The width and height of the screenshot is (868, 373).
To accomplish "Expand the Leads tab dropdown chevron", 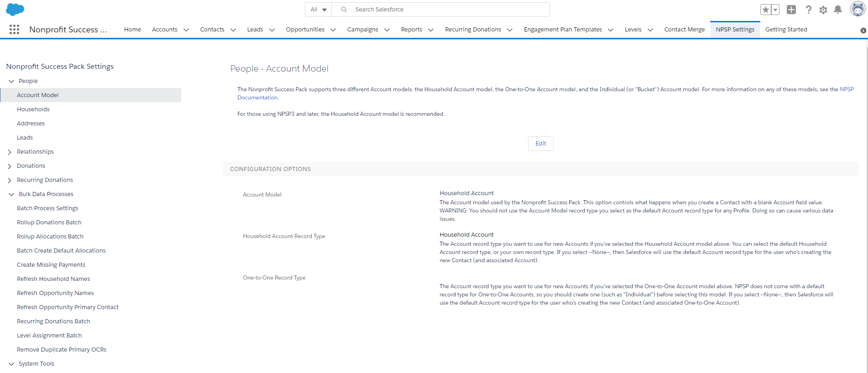I will [x=272, y=30].
